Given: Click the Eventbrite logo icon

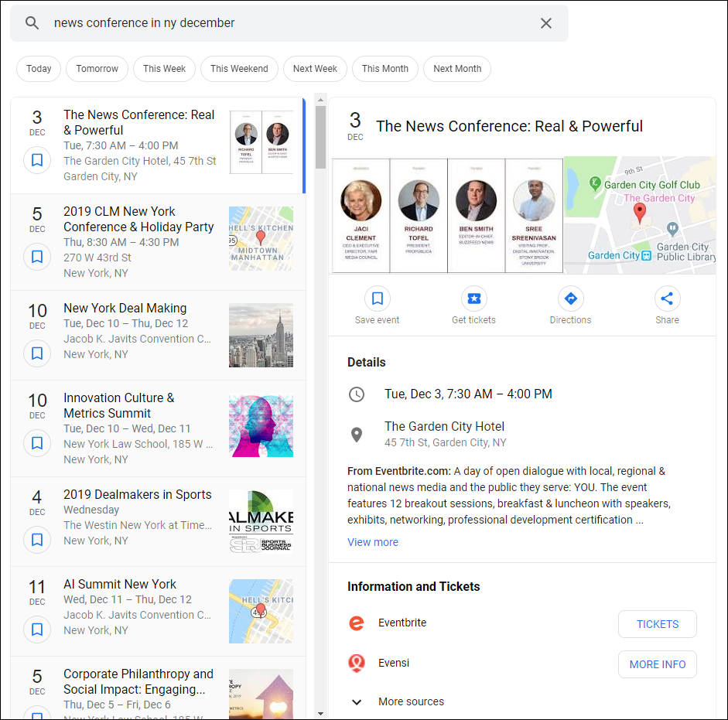Looking at the screenshot, I should coord(357,623).
